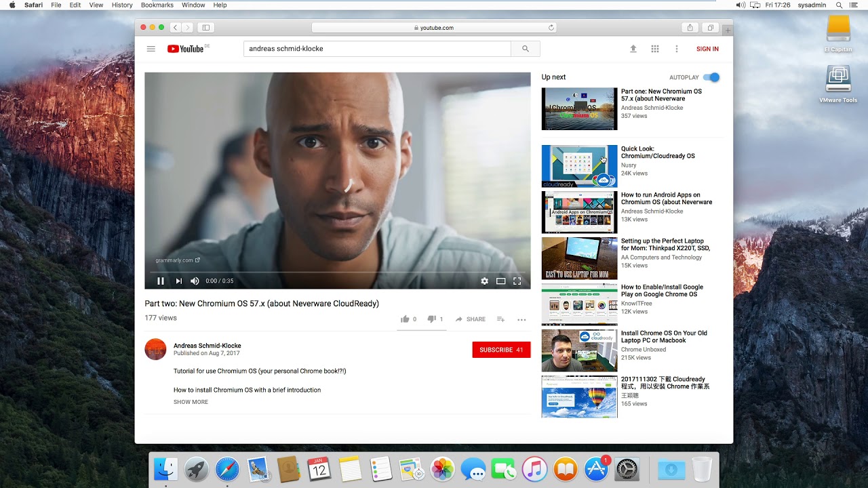The height and width of the screenshot is (488, 868).
Task: Open the Help menu
Action: point(220,5)
